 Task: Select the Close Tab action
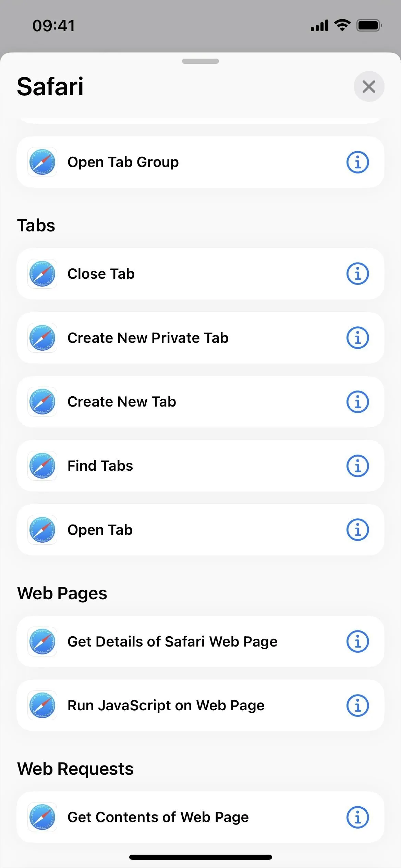[200, 274]
